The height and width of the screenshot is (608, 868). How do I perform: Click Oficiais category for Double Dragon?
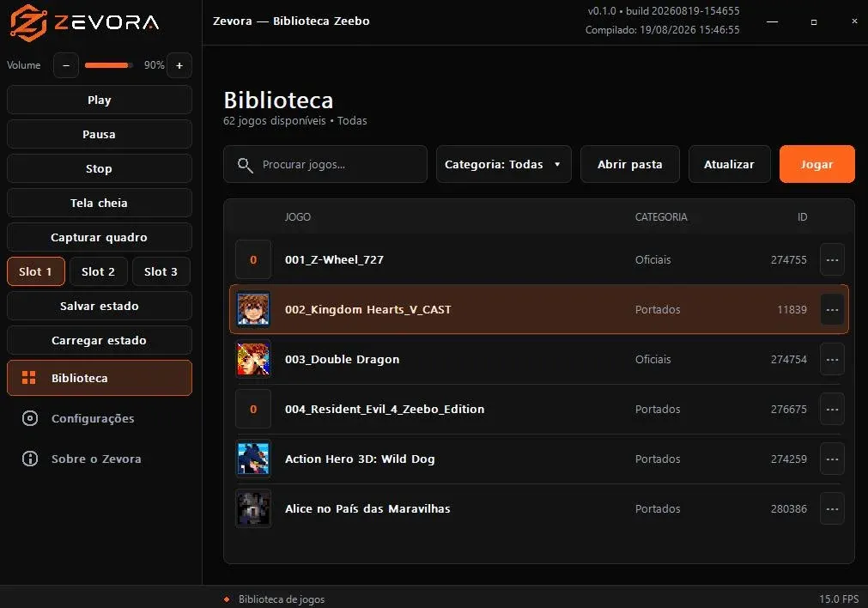pos(653,359)
